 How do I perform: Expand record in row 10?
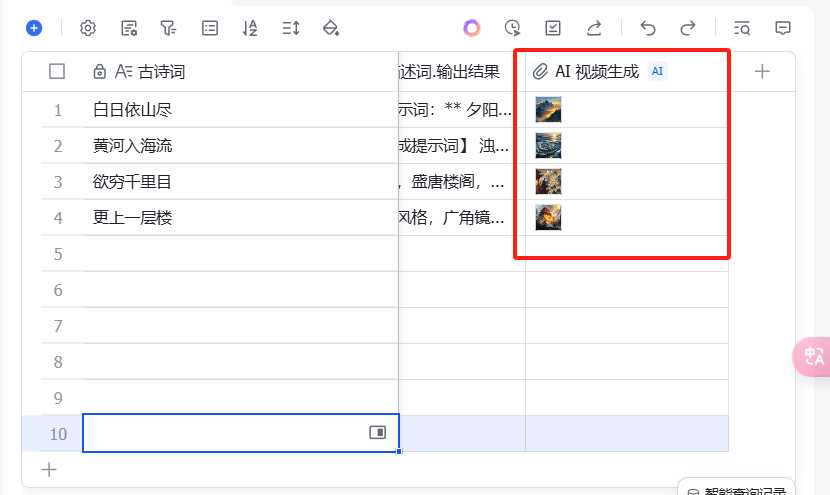click(377, 433)
